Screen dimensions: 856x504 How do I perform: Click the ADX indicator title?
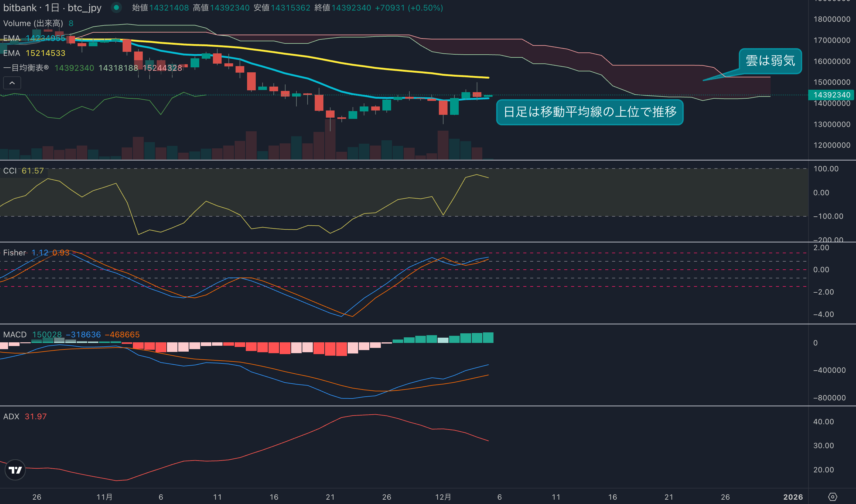(x=11, y=416)
